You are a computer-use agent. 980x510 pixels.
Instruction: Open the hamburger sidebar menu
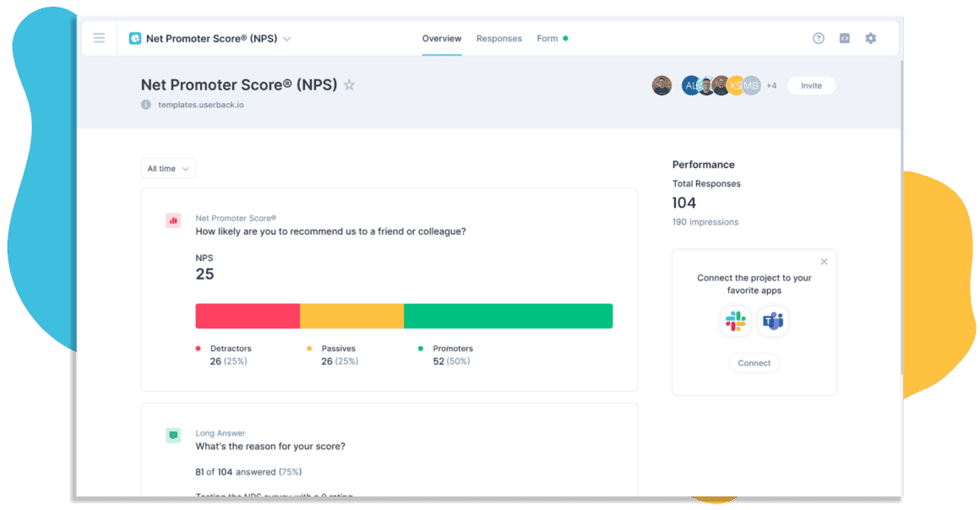pos(99,38)
